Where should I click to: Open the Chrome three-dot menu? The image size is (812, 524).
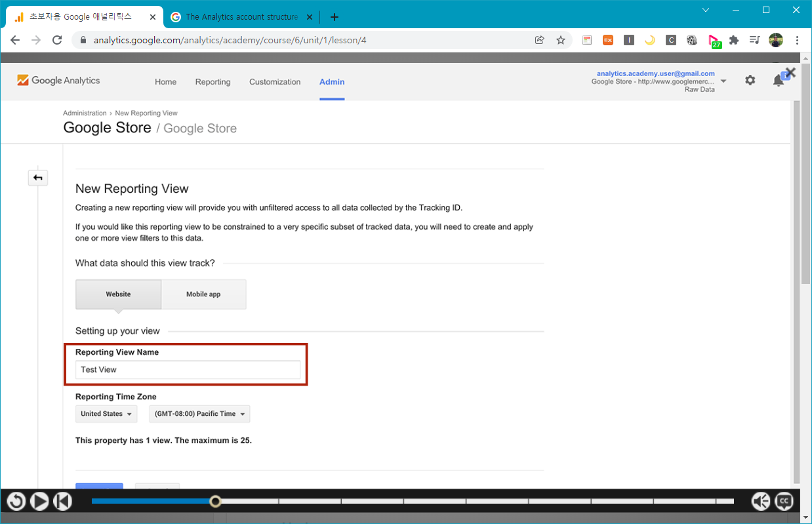coord(797,40)
